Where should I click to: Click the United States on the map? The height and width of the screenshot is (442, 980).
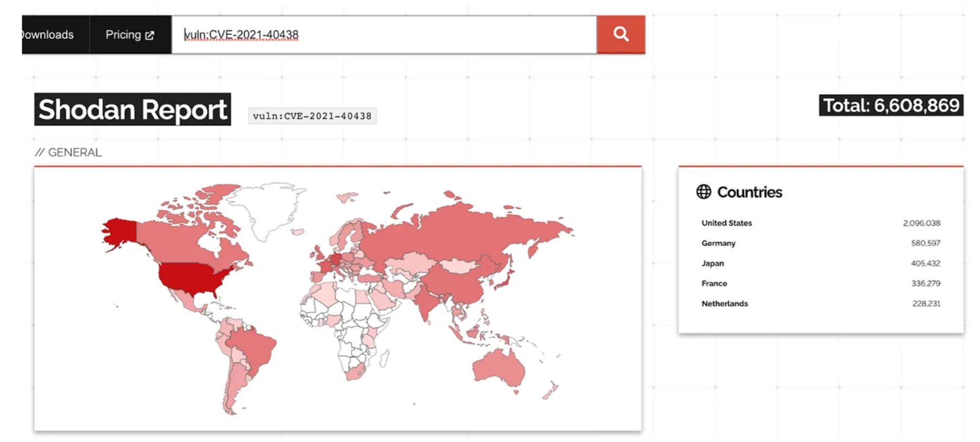click(190, 277)
